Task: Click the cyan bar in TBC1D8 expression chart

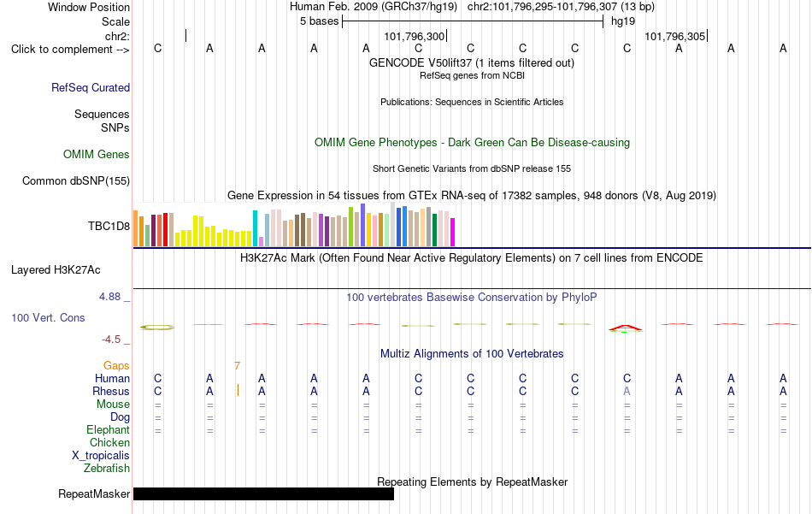Action: (255, 228)
